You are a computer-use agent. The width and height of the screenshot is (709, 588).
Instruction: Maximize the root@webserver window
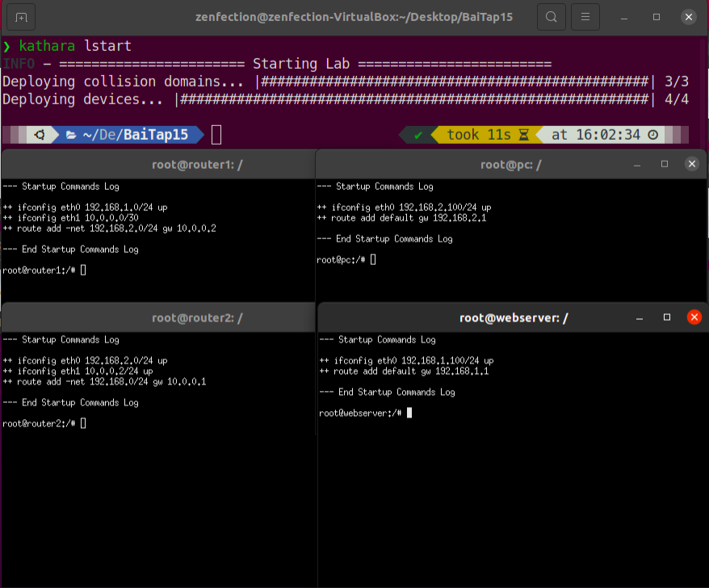[666, 317]
